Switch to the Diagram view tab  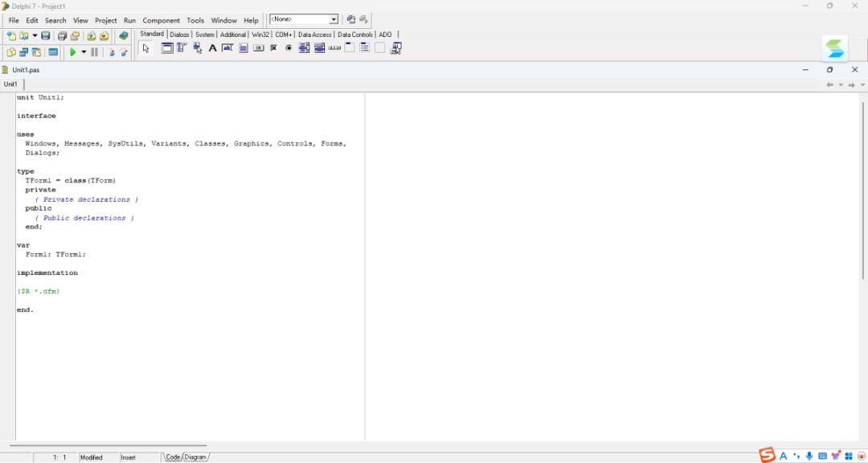196,457
